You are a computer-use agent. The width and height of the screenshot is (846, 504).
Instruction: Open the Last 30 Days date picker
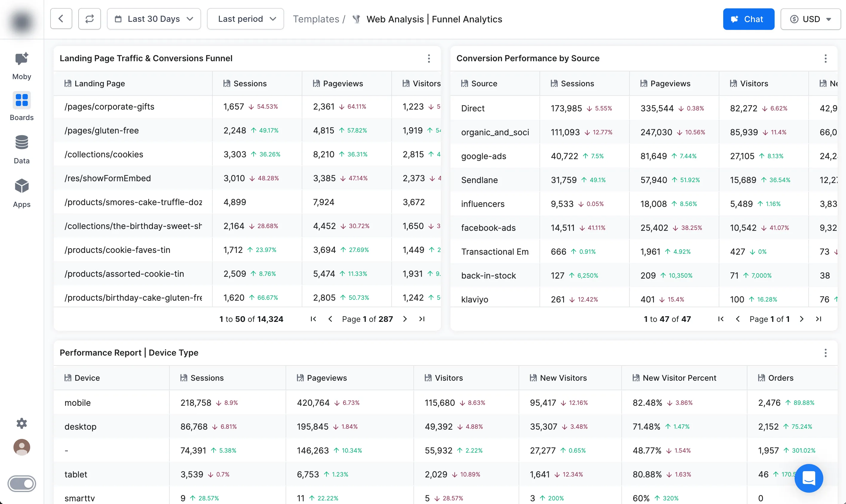tap(154, 19)
